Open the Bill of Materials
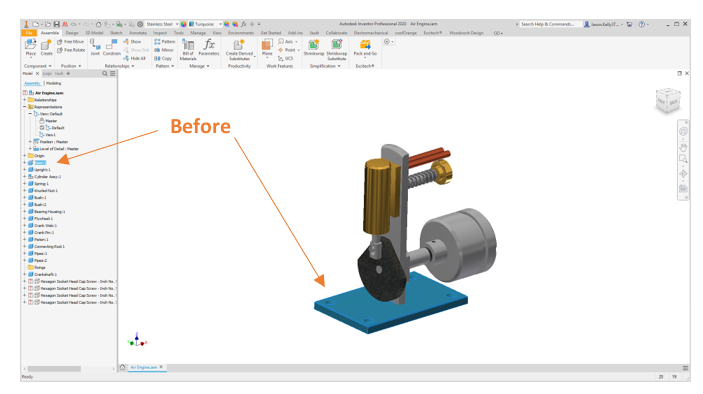Image resolution: width=703 pixels, height=394 pixels. tap(188, 49)
